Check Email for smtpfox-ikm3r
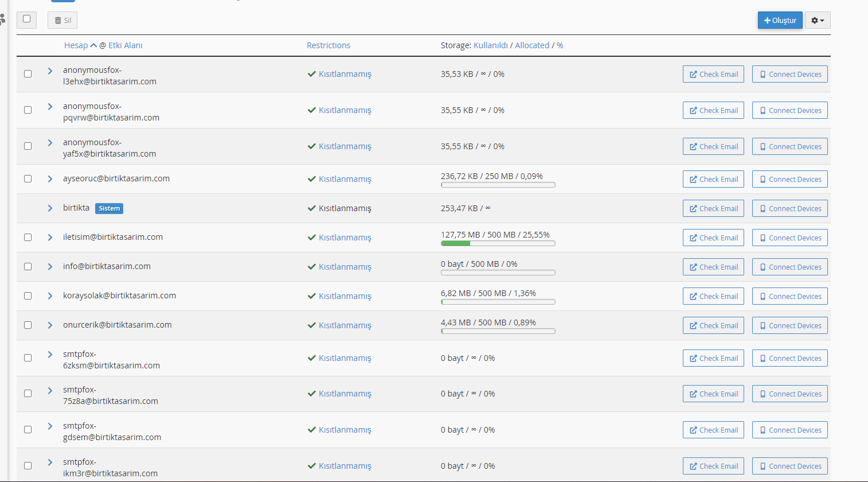The image size is (868, 482). coord(713,466)
